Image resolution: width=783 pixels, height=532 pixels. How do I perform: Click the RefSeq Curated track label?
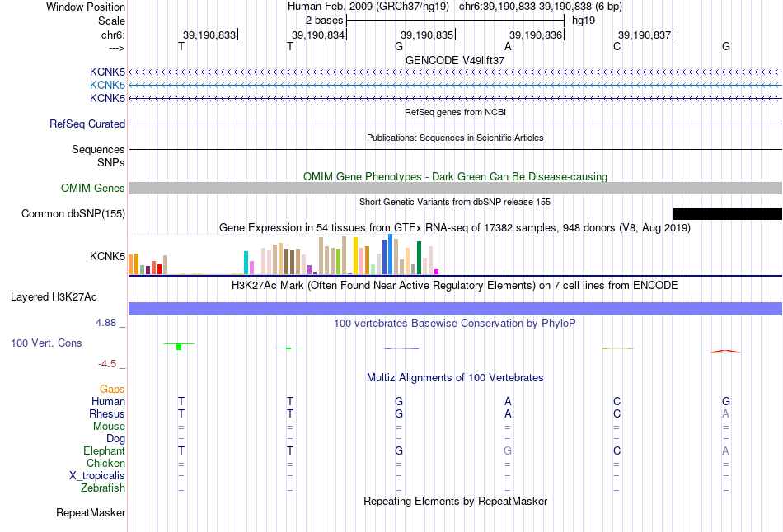(87, 124)
